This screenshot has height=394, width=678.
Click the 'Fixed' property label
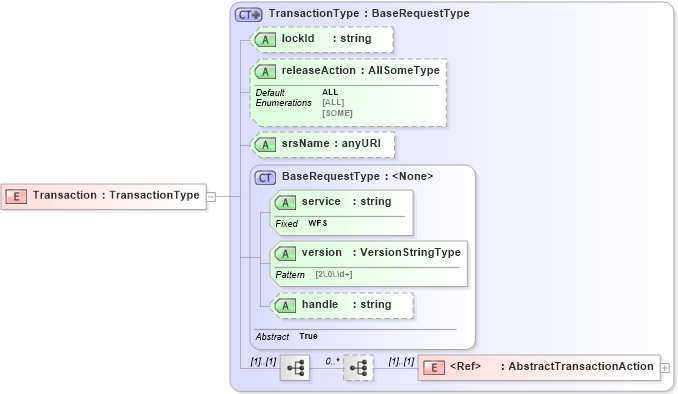(286, 224)
